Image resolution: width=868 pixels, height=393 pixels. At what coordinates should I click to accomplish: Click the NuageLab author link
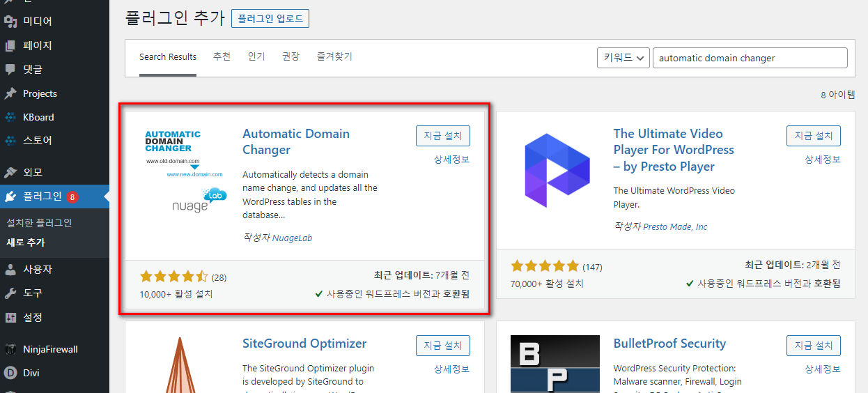[292, 238]
